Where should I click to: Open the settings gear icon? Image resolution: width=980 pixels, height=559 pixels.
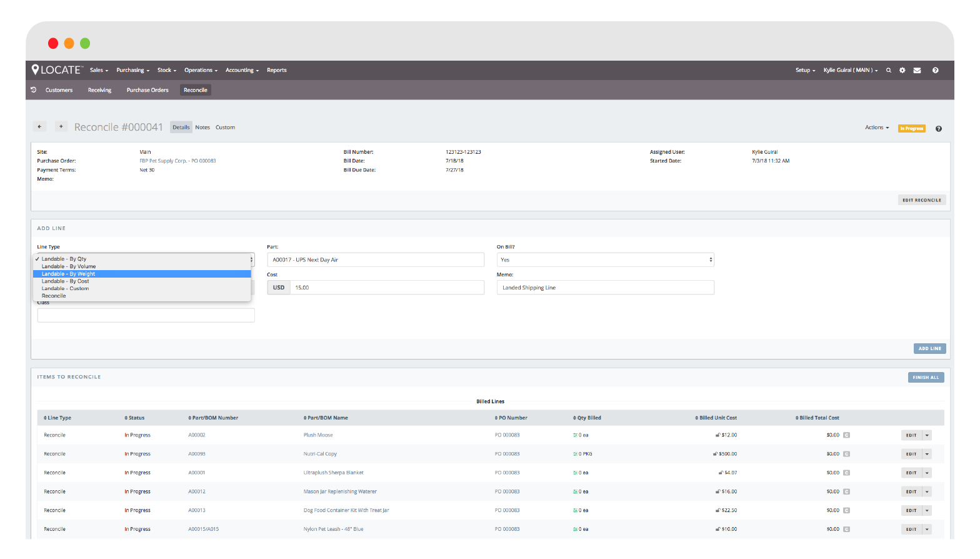(902, 70)
